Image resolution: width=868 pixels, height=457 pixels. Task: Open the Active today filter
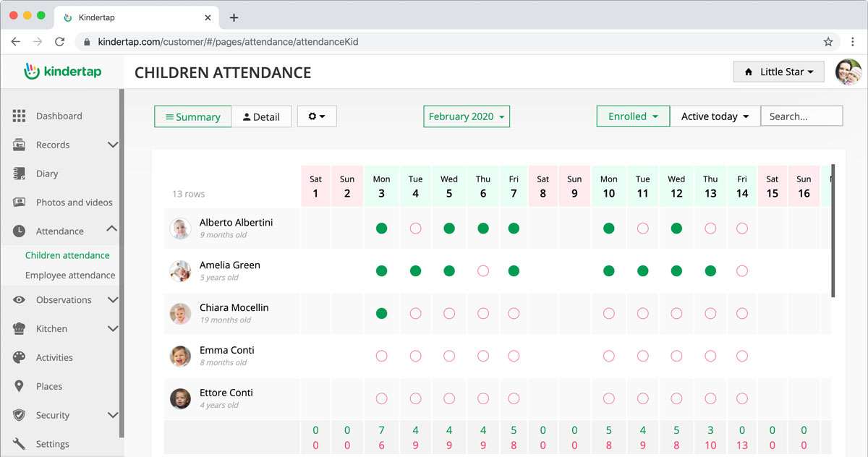(x=715, y=116)
